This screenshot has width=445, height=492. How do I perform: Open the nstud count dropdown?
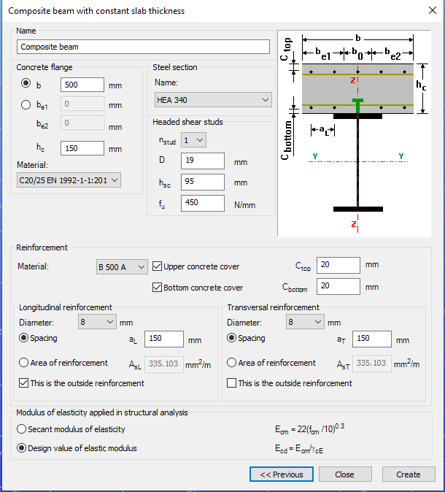click(194, 140)
